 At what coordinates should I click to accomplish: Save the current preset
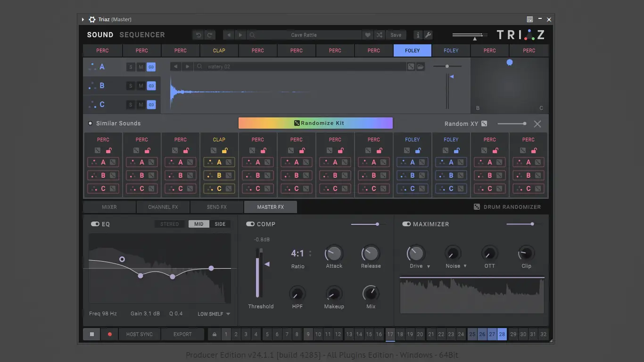396,35
